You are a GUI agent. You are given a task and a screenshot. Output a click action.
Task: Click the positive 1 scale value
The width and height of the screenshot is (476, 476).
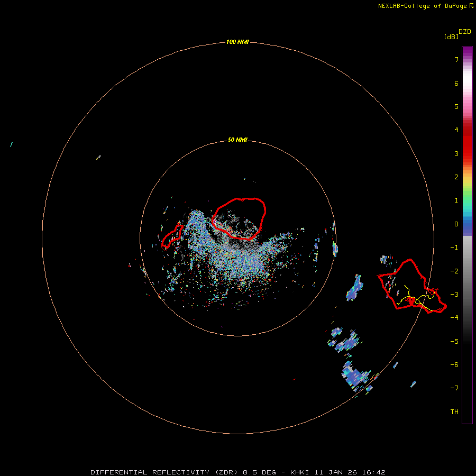point(456,200)
